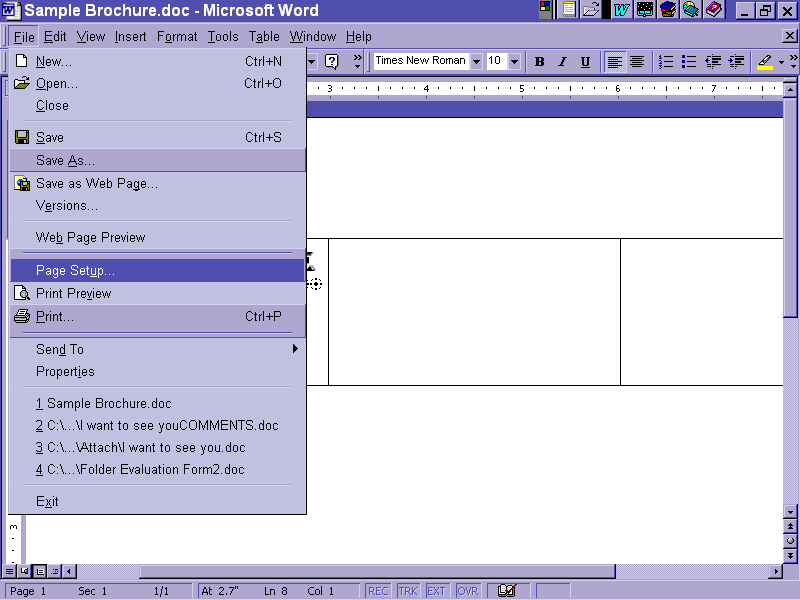Viewport: 800px width, 600px height.
Task: Toggle OVR overtype mode in status bar
Action: point(467,591)
